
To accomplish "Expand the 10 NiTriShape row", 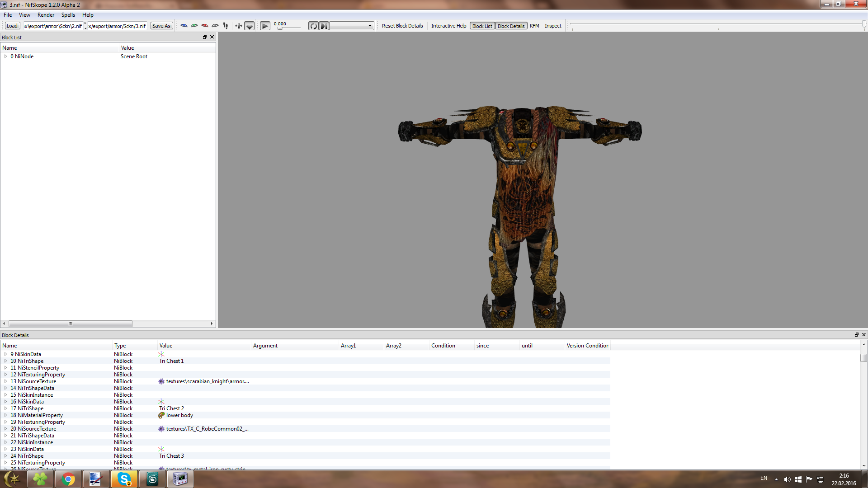I will point(5,361).
